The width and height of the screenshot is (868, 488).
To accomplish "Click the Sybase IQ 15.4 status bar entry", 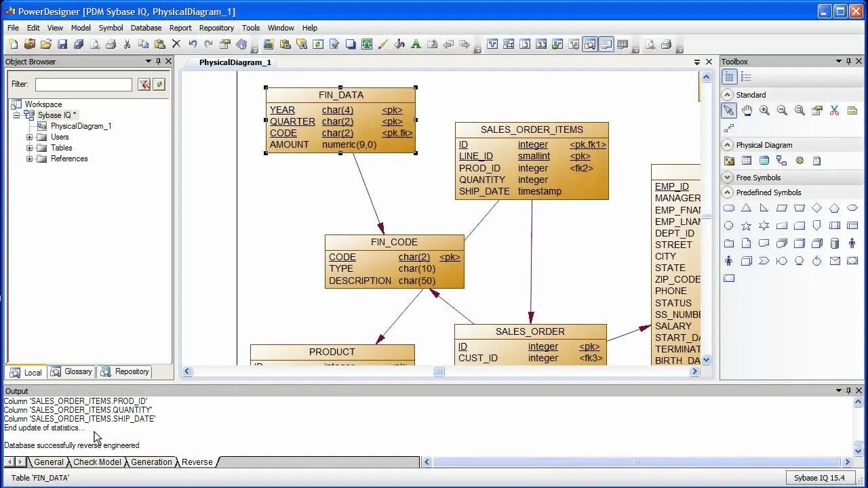I will tap(819, 478).
